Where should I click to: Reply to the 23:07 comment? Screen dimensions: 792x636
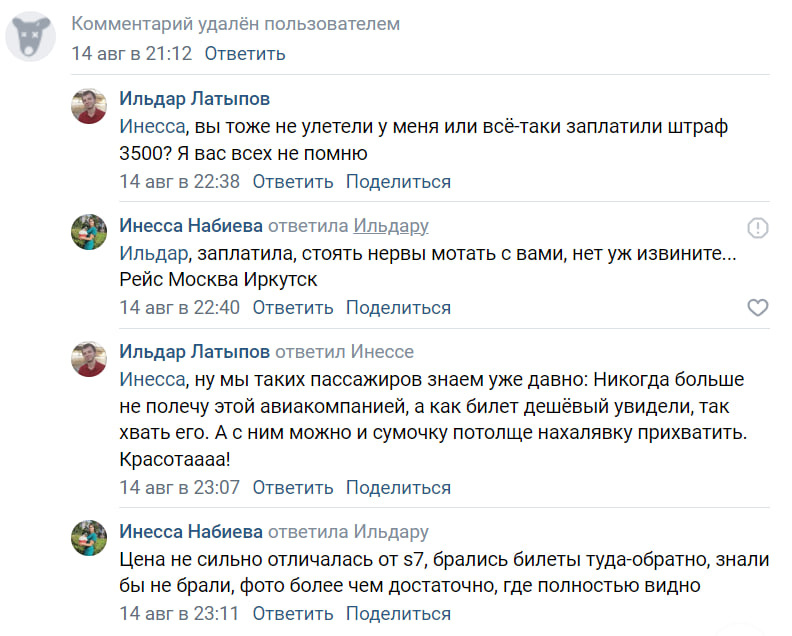293,487
